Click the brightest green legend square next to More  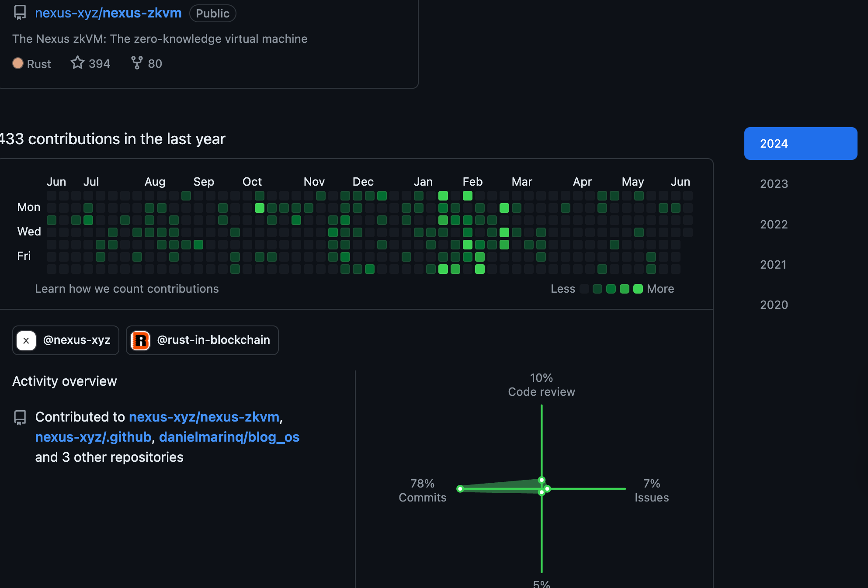(638, 289)
